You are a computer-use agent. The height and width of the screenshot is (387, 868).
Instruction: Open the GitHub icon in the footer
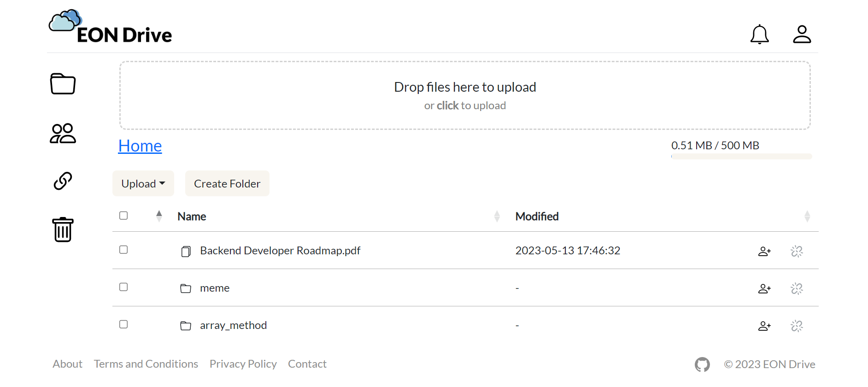(702, 364)
